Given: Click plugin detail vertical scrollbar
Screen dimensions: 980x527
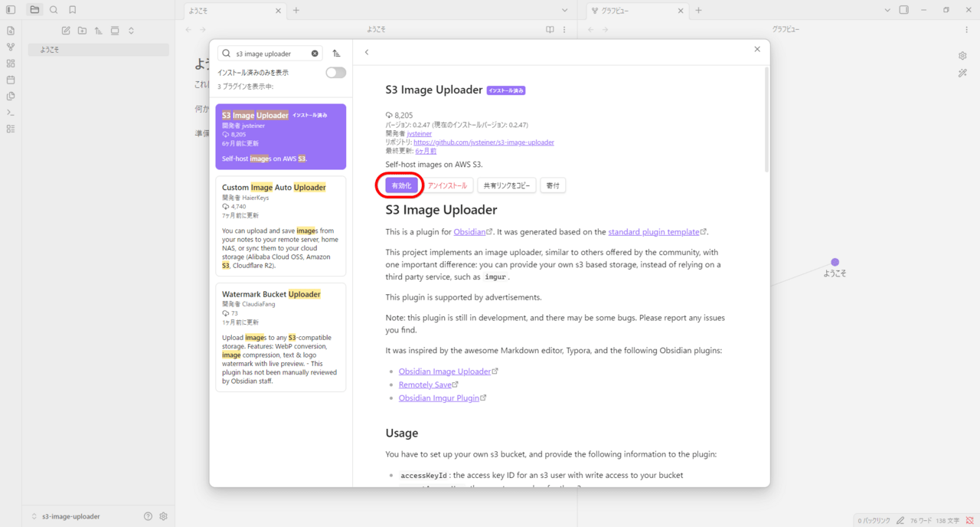Looking at the screenshot, I should pyautogui.click(x=766, y=119).
